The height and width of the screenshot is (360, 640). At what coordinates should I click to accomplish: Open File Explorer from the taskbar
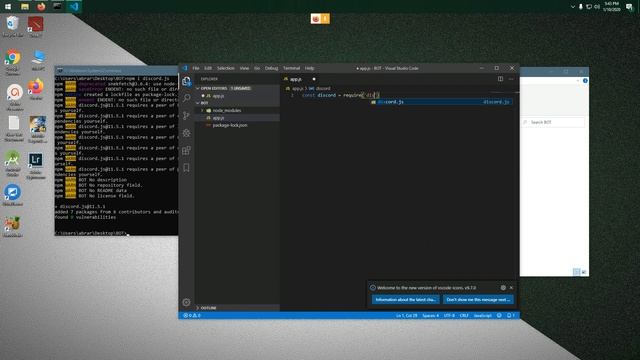tap(24, 7)
